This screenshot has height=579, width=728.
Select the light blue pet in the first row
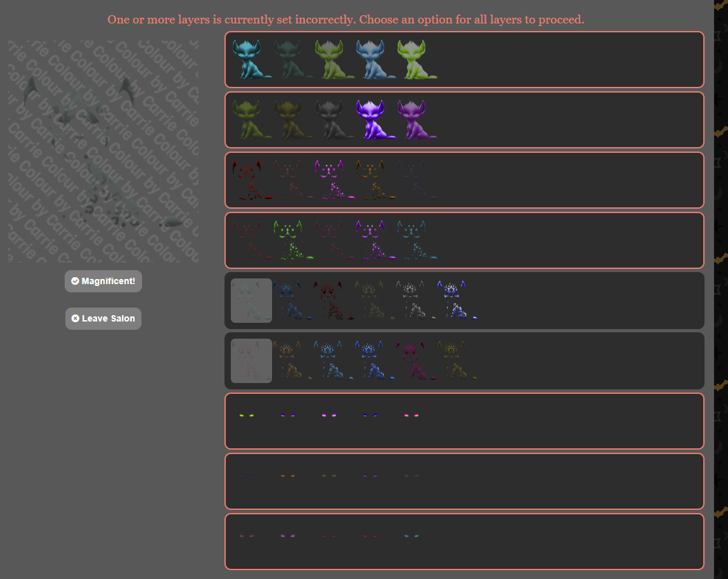coord(375,60)
